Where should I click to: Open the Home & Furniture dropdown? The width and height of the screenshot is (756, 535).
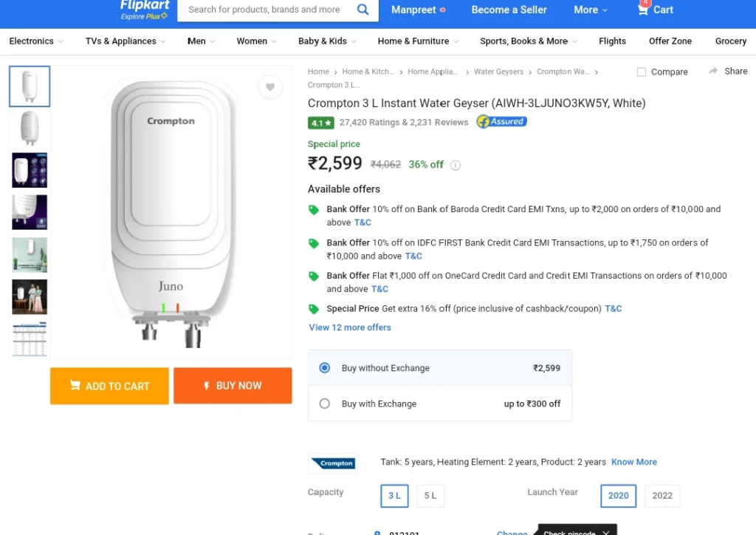pos(418,41)
